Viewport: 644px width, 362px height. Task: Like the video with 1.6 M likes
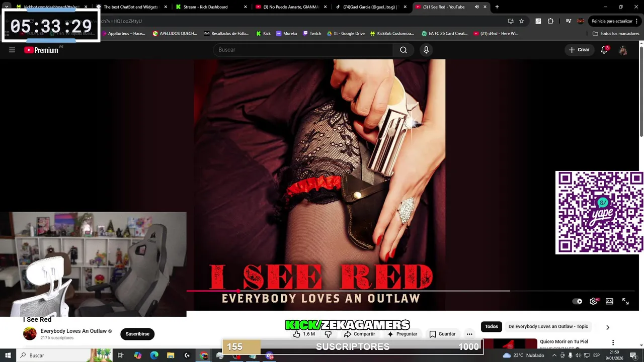click(304, 334)
